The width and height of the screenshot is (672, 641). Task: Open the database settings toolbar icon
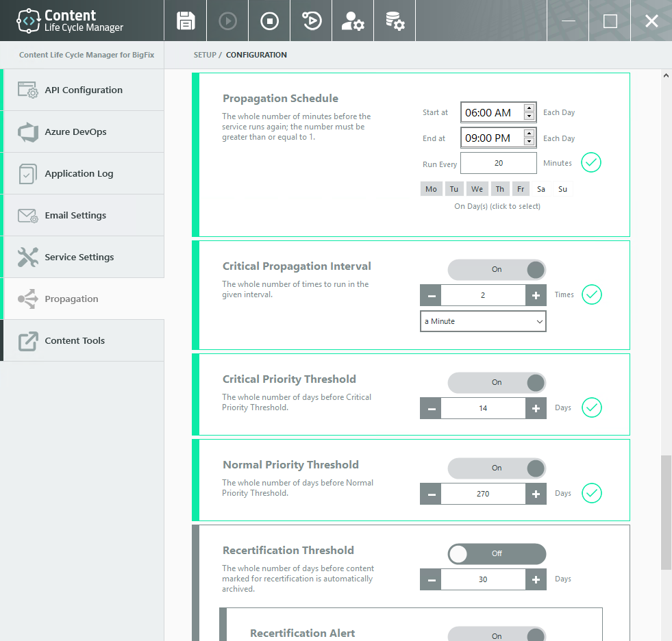(x=395, y=21)
